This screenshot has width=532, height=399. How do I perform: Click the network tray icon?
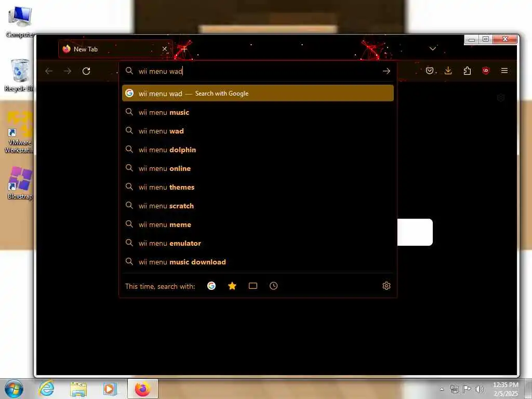[454, 389]
